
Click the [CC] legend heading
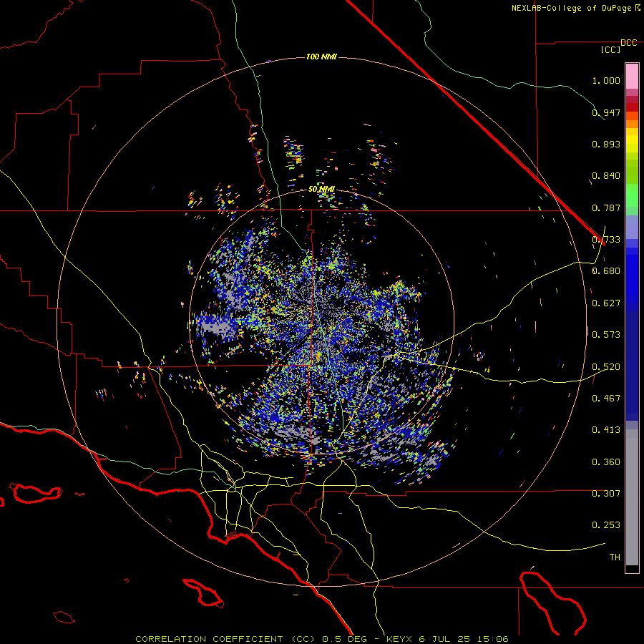(x=611, y=49)
